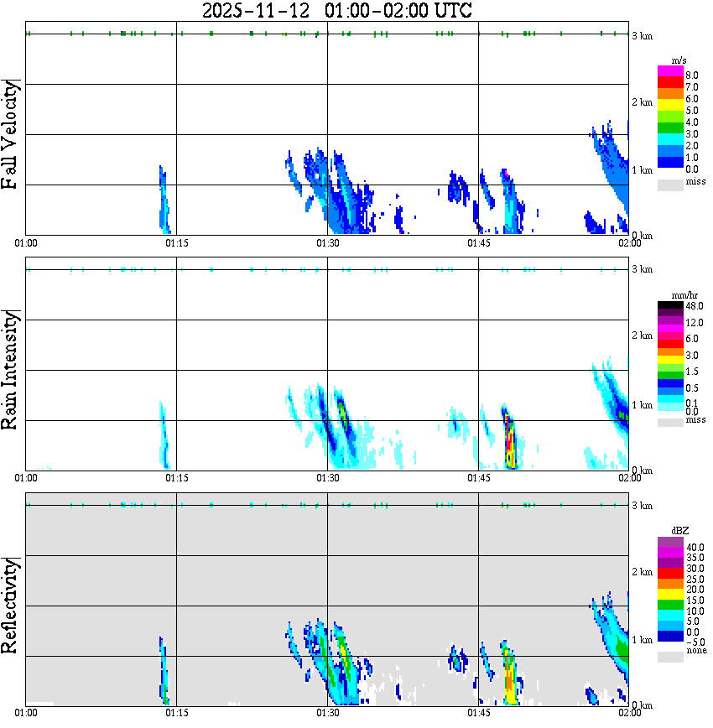Pick the yellow 5.0 swatch in Fall Velocity legend
Screen dimensions: 713x728
coord(670,106)
